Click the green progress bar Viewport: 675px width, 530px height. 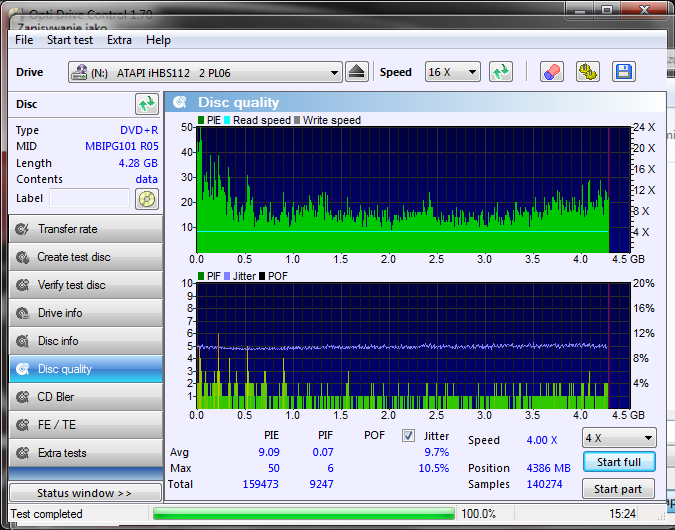[x=303, y=514]
